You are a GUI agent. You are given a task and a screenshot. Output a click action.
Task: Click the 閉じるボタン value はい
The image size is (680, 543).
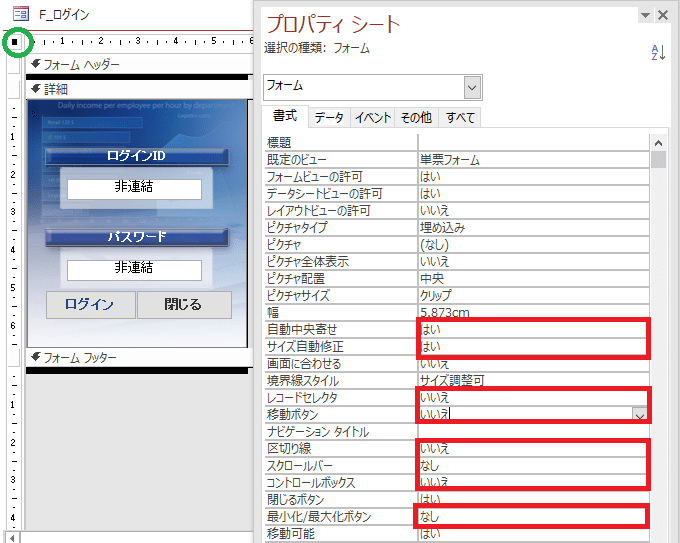tap(533, 499)
